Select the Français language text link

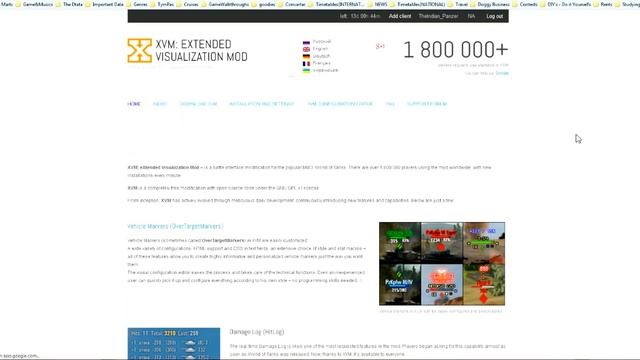click(322, 63)
